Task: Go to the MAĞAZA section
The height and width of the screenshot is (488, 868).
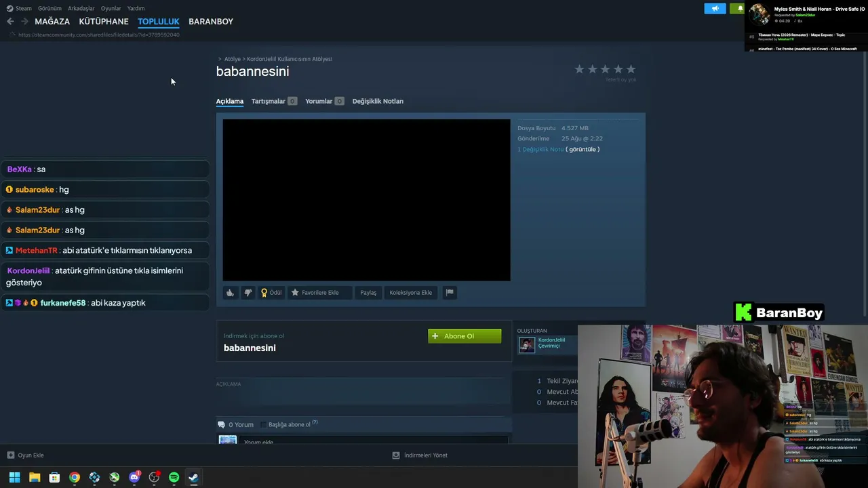Action: tap(52, 22)
